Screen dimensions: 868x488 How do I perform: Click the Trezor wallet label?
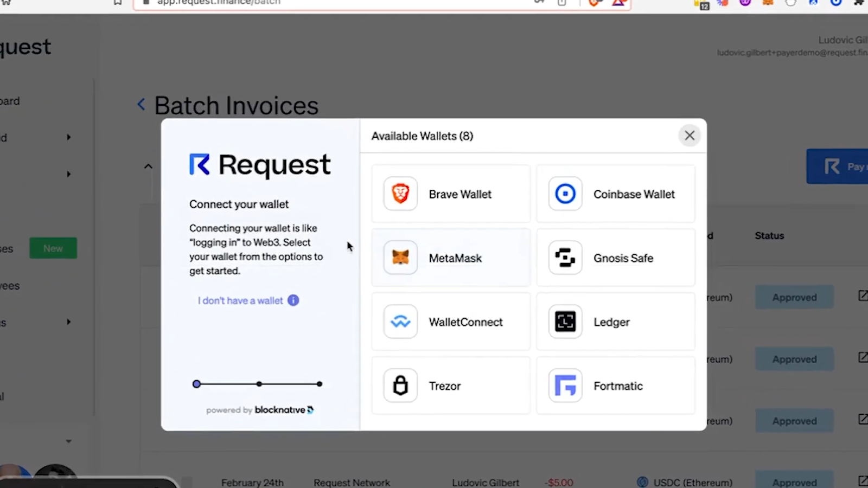point(445,386)
